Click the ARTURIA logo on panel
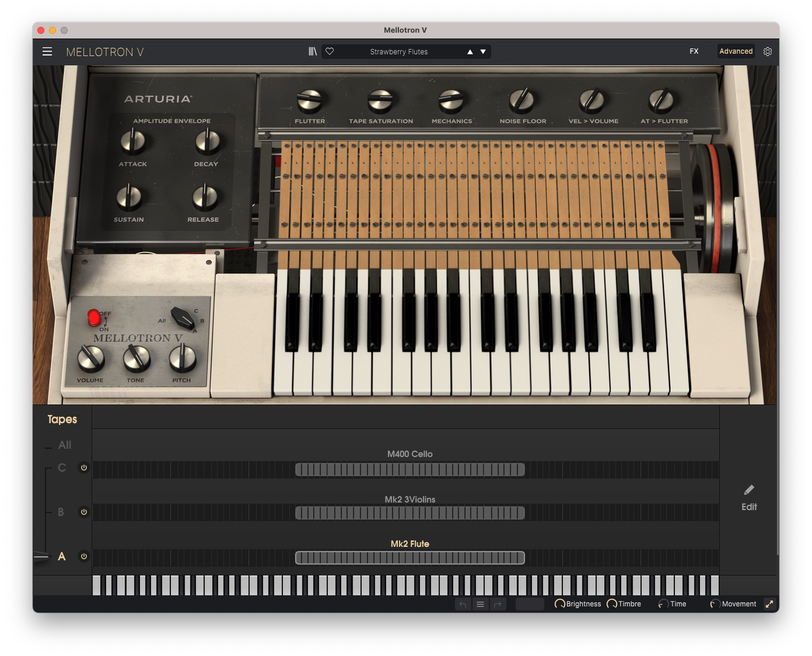This screenshot has height=656, width=812. [158, 99]
